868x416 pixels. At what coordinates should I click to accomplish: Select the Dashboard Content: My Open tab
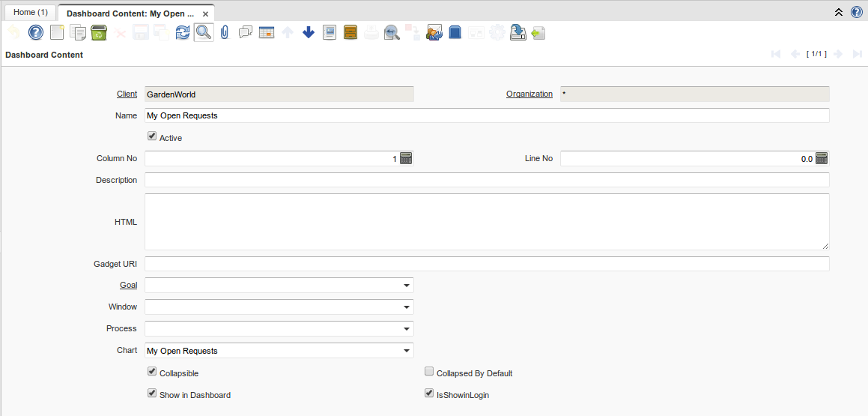point(130,13)
